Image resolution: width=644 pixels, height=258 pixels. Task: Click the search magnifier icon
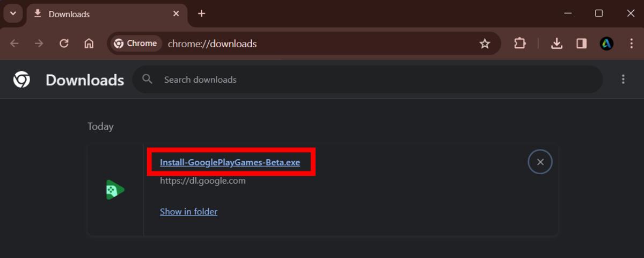click(148, 80)
